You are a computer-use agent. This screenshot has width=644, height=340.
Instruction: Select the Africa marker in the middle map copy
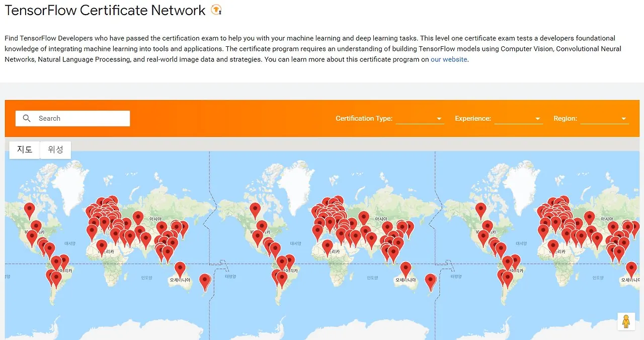[328, 248]
